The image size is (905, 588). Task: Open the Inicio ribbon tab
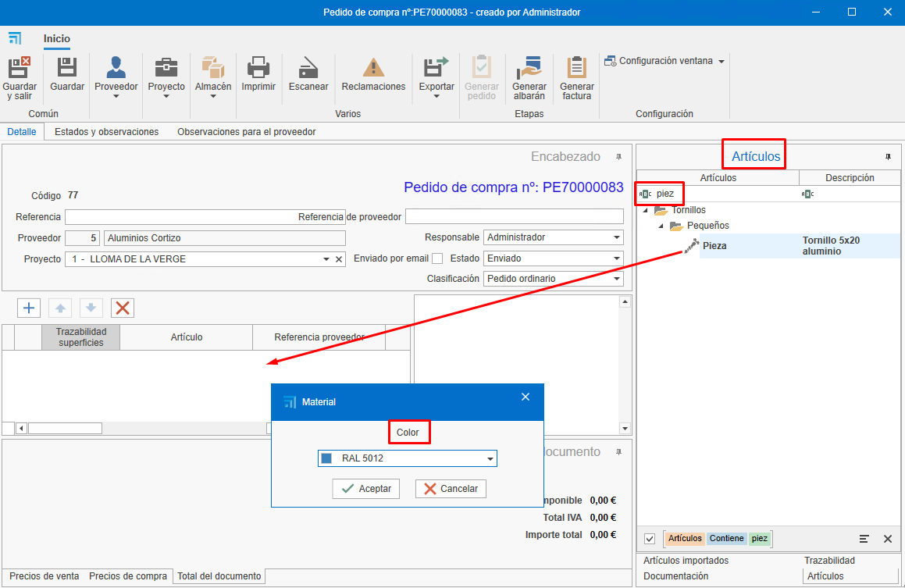(x=56, y=39)
